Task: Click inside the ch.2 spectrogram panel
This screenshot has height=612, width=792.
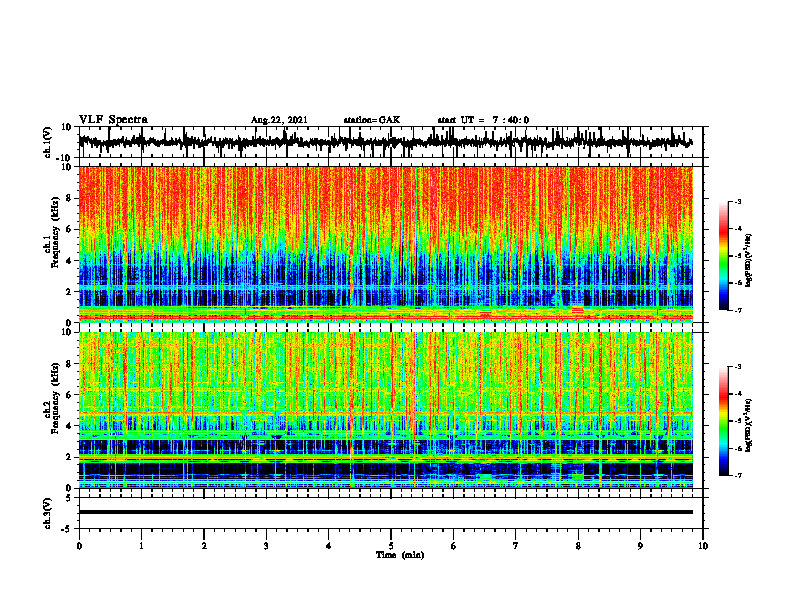Action: [385, 410]
